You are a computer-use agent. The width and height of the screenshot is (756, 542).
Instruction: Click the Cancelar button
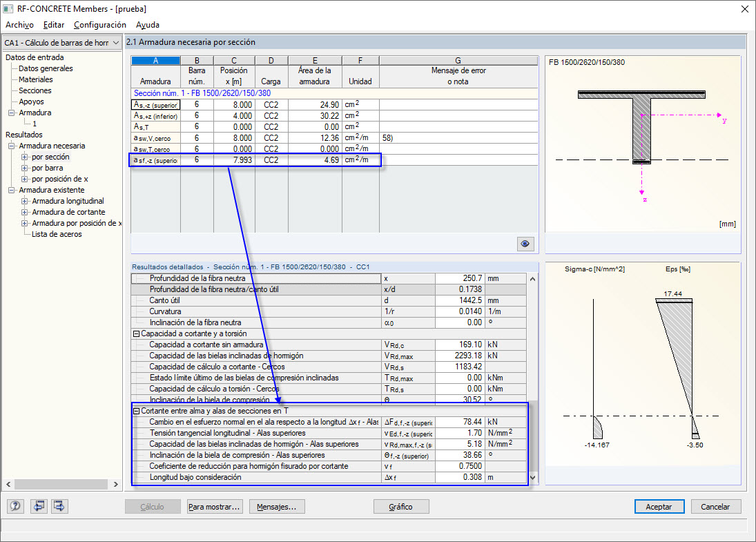click(x=715, y=507)
